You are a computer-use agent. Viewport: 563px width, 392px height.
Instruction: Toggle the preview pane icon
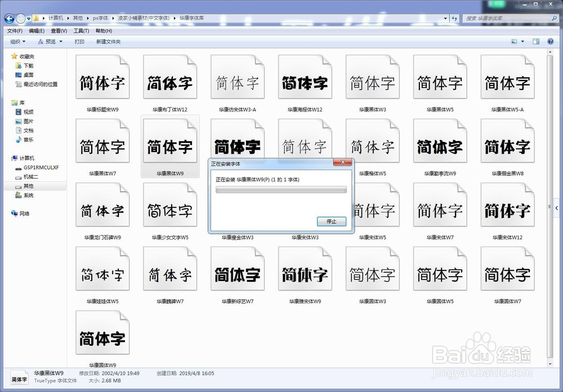[536, 42]
